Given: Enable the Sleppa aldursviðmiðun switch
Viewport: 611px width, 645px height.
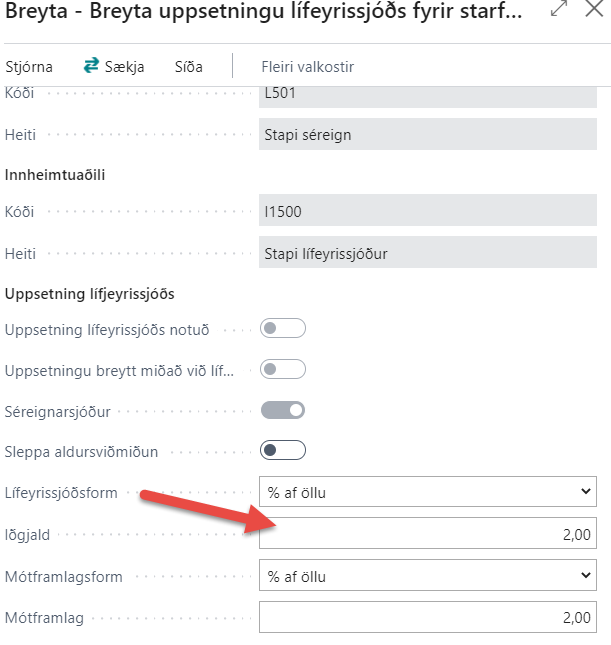Looking at the screenshot, I should [282, 451].
